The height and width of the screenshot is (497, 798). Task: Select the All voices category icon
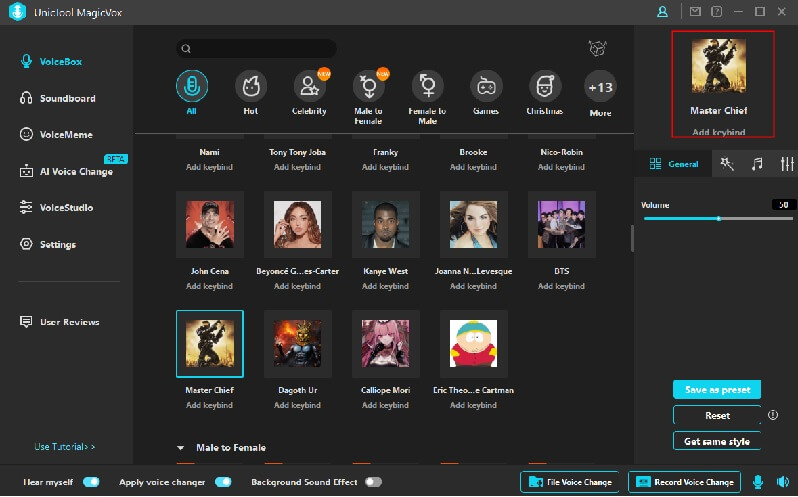click(192, 86)
